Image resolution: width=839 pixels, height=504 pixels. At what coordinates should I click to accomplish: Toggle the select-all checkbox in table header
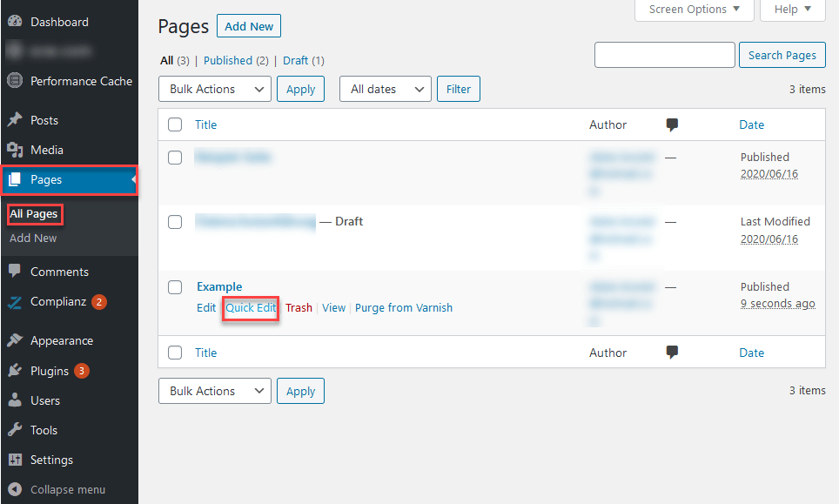(x=175, y=124)
